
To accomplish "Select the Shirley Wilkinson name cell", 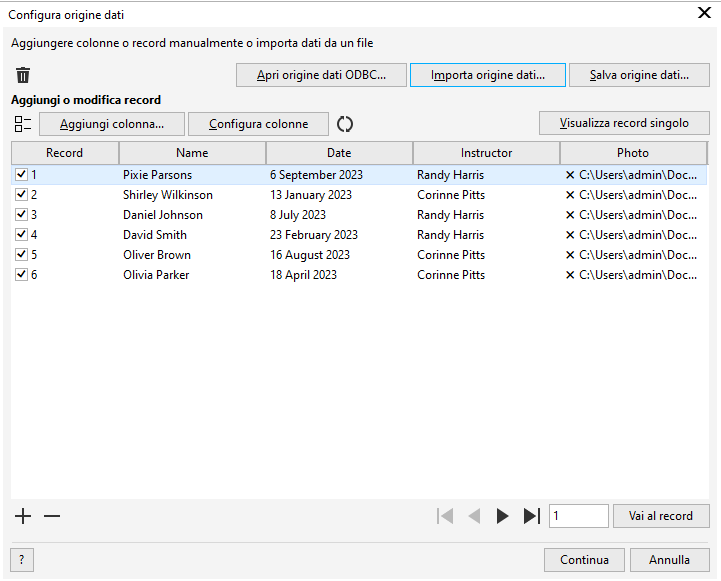I will pos(168,195).
